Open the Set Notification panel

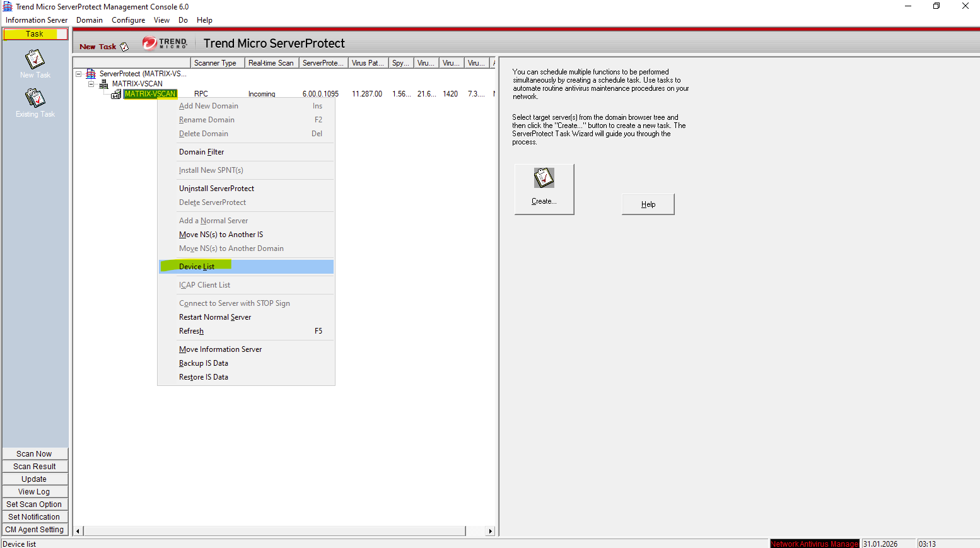35,517
